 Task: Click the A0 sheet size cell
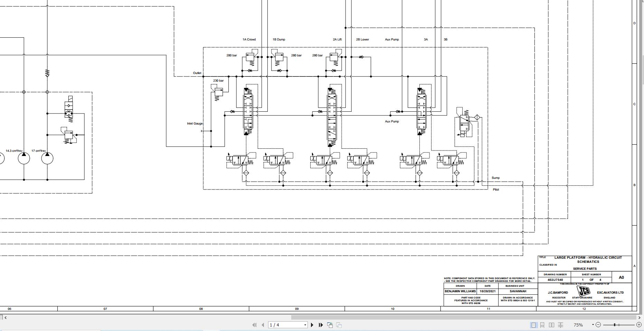click(621, 277)
